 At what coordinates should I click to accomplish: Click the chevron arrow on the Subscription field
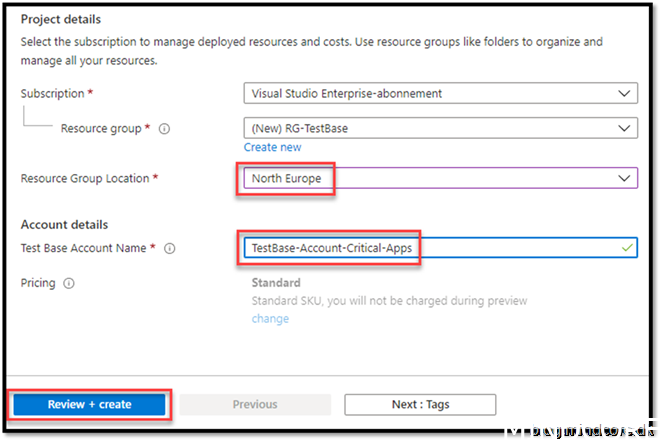625,94
